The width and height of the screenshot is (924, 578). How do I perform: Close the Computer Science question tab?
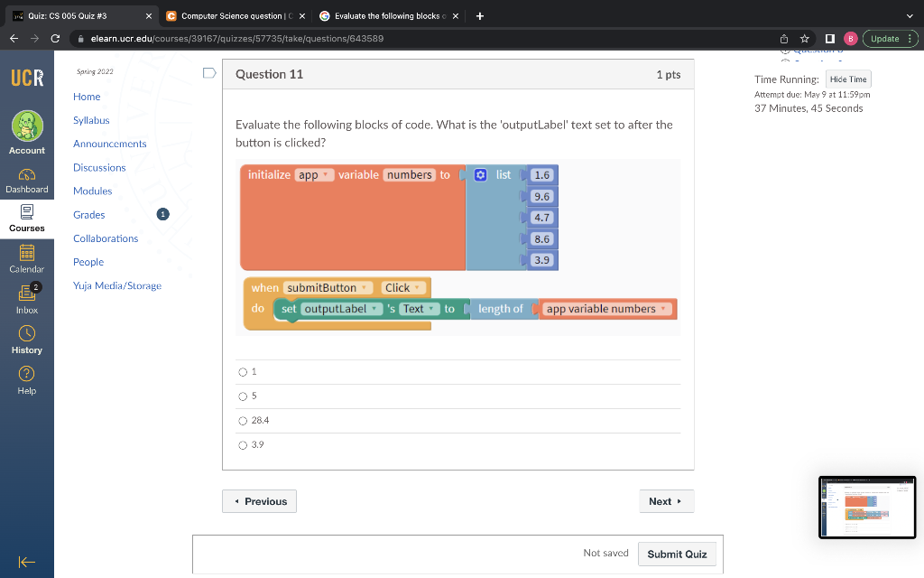coord(301,16)
